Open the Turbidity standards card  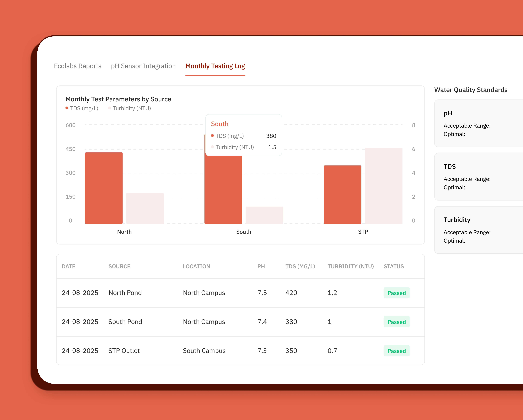(479, 230)
